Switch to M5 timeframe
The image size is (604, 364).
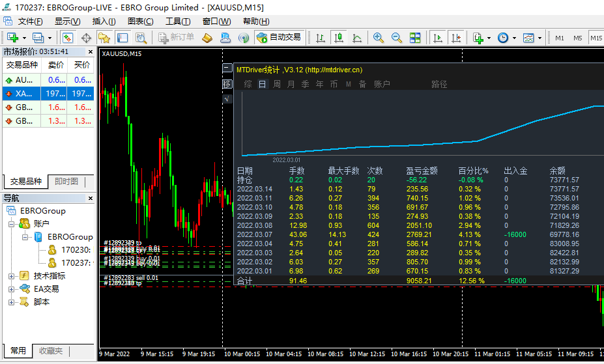point(577,38)
